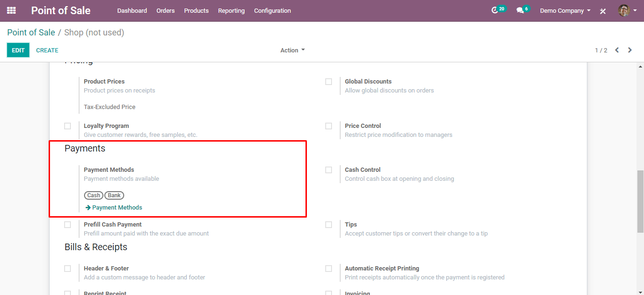Toggle the Tips checkbox

tap(329, 225)
